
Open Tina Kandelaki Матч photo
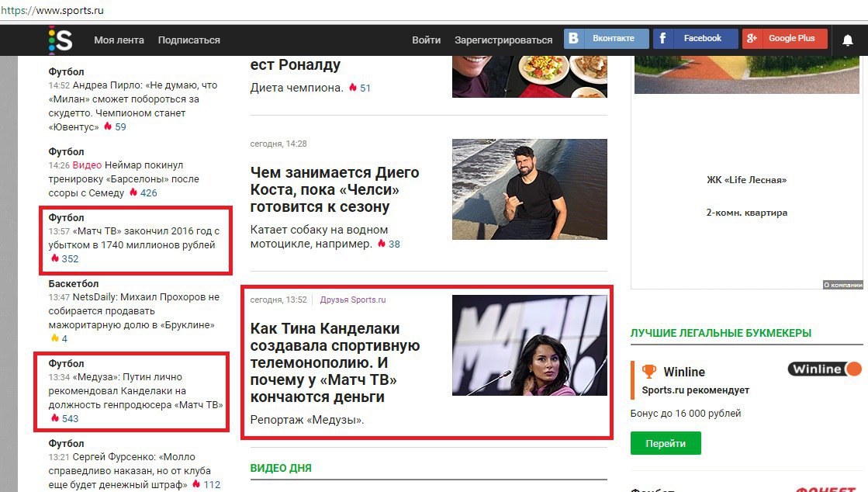pyautogui.click(x=529, y=345)
